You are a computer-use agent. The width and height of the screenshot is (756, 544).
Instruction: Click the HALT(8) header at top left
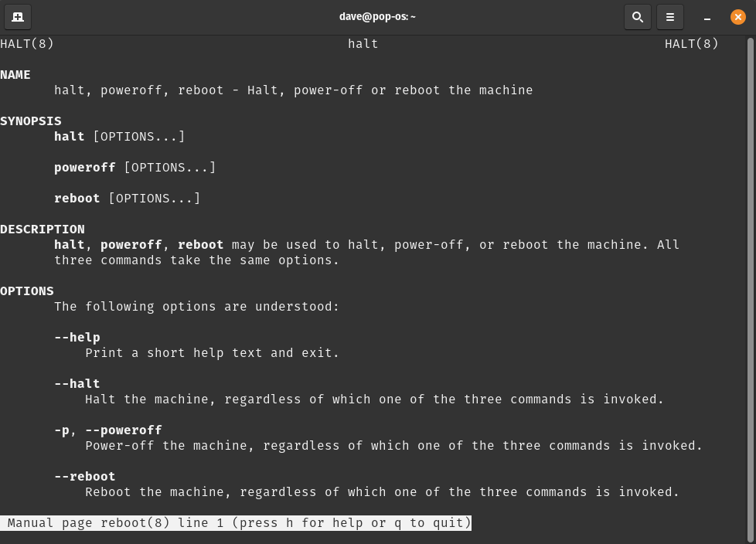[x=26, y=43]
